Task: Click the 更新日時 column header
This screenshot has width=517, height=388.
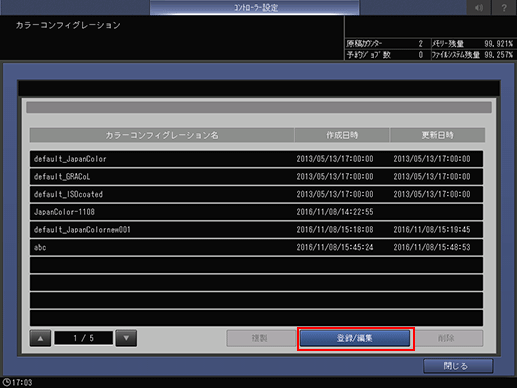Action: (x=437, y=135)
